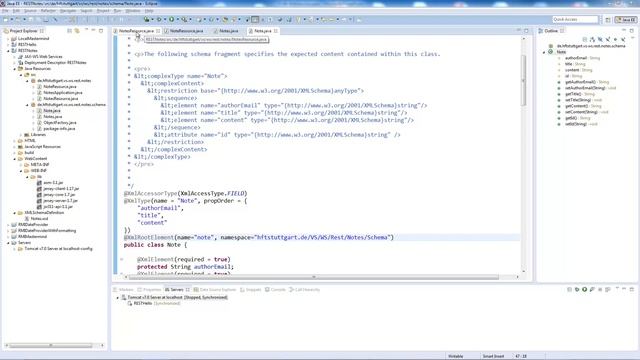The width and height of the screenshot is (640, 360).
Task: Toggle Link with Editor in Project Explorer
Action: [x=77, y=31]
